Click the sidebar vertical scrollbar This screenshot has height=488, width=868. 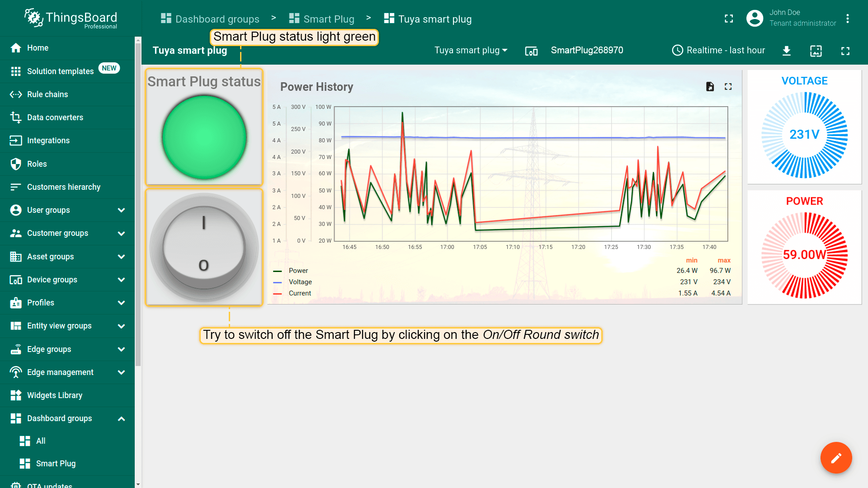pyautogui.click(x=138, y=203)
